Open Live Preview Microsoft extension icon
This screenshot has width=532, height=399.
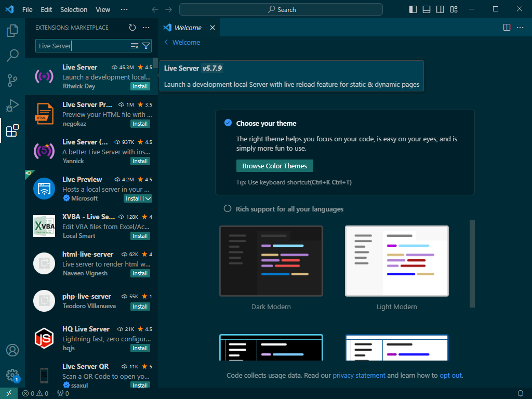click(x=44, y=189)
